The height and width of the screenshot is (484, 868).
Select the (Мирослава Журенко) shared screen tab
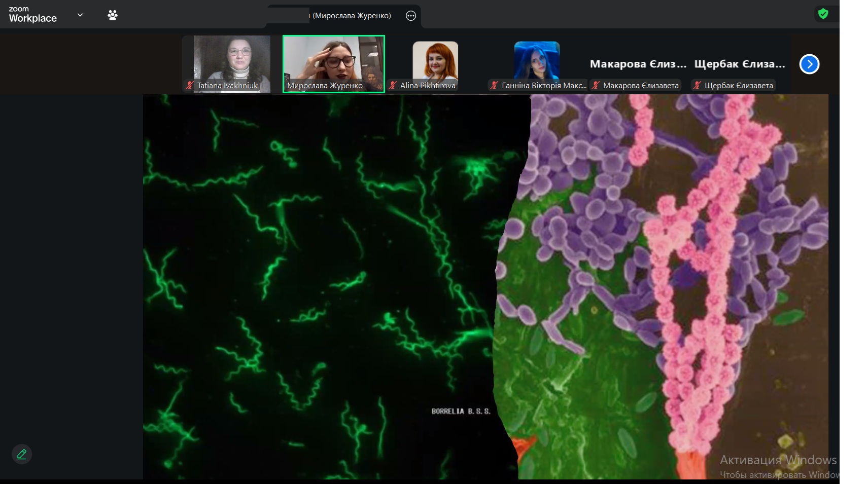(352, 16)
